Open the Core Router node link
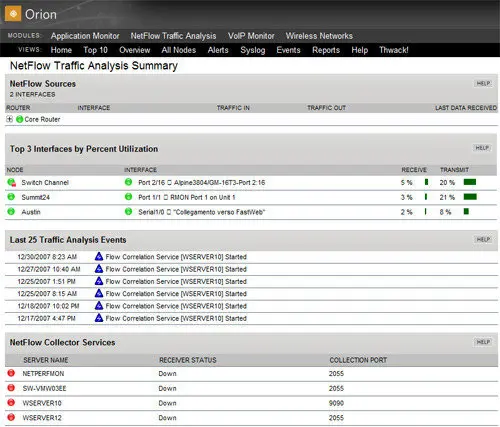This screenshot has width=500, height=427. 42,119
